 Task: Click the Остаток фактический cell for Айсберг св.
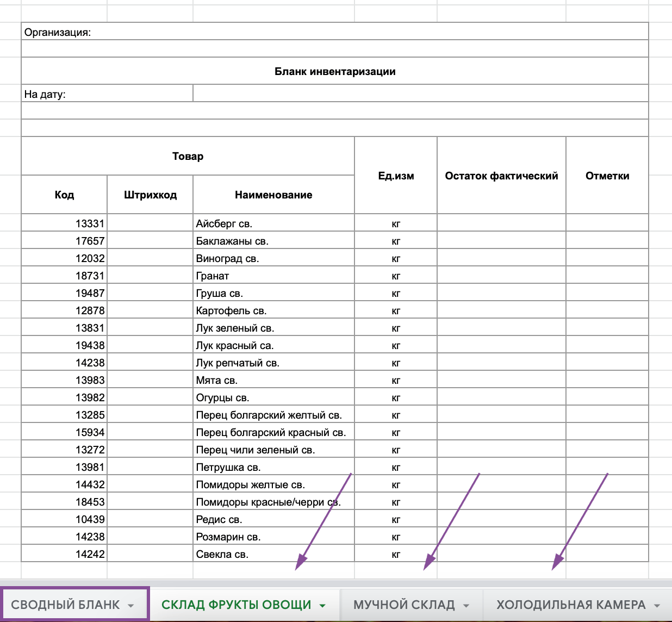pos(501,223)
